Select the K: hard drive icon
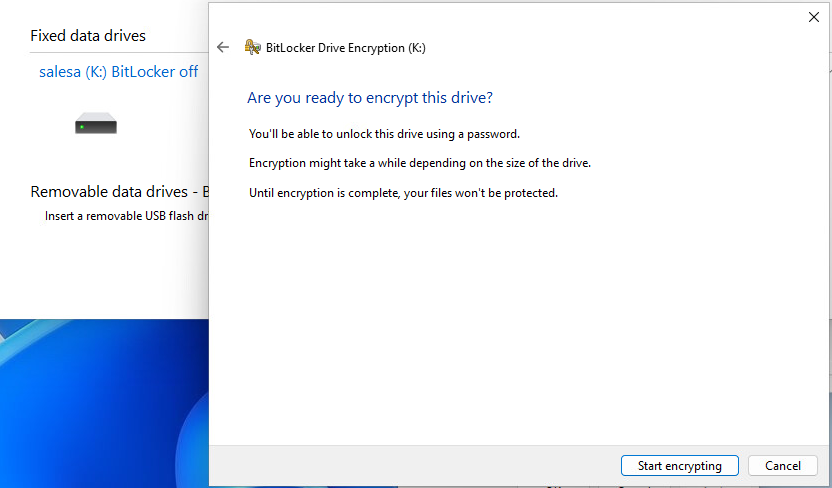Screen dimensions: 832x488 96,123
